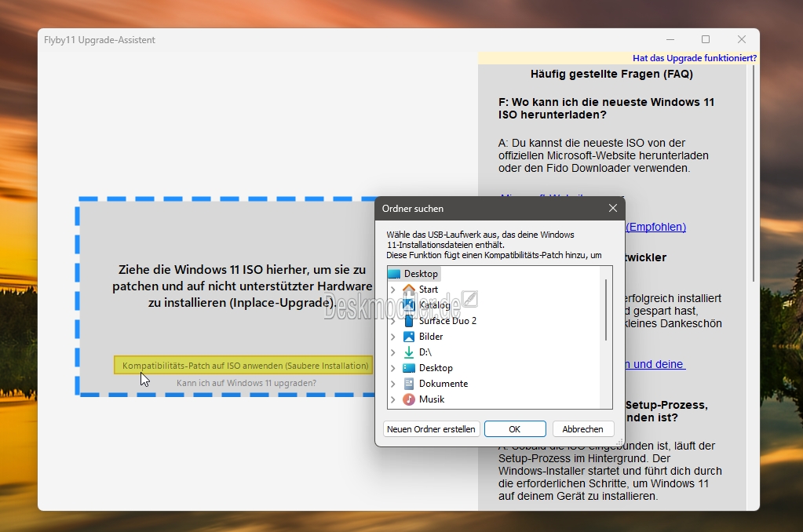The height and width of the screenshot is (532, 803).
Task: Confirm folder selection with OK
Action: tap(515, 429)
